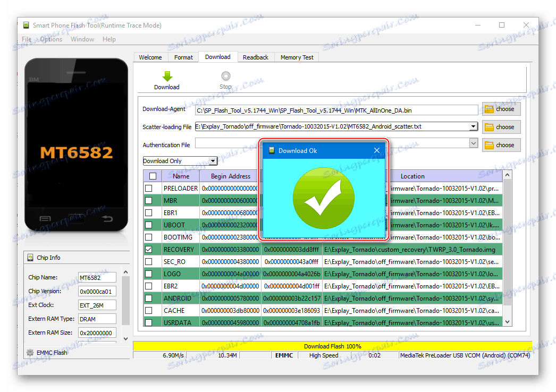556x392 pixels.
Task: Click the EMMC status entry
Action: (284, 355)
